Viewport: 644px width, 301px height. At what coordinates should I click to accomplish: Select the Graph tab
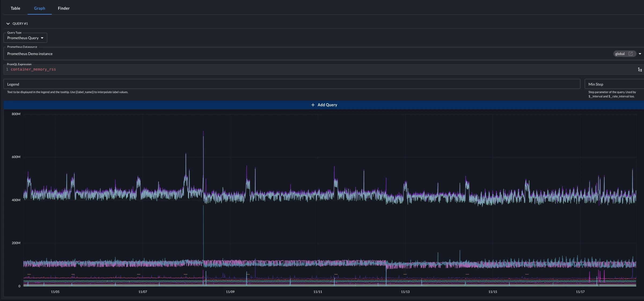[x=39, y=8]
